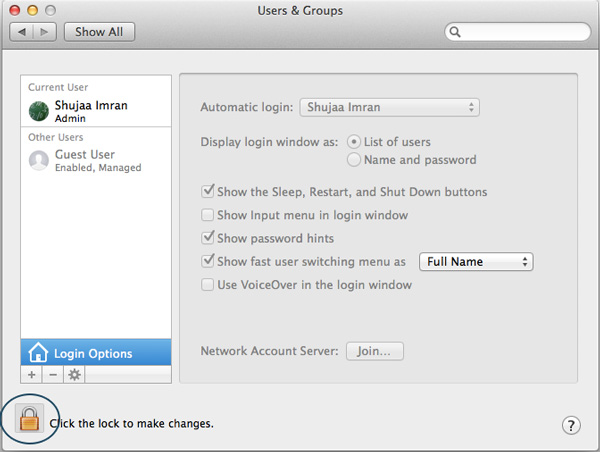Click the Login Options house icon
Viewport: 600px width, 452px height.
click(x=38, y=352)
